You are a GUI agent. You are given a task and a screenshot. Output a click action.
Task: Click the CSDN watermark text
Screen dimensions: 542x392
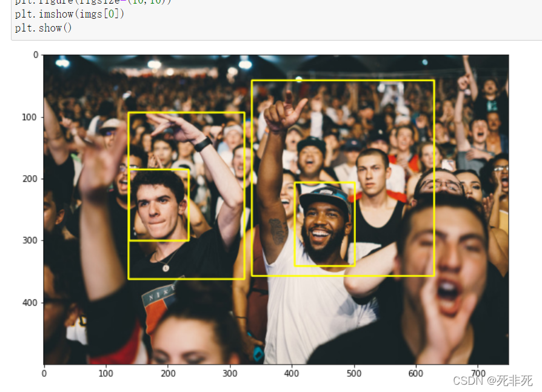[x=492, y=380]
